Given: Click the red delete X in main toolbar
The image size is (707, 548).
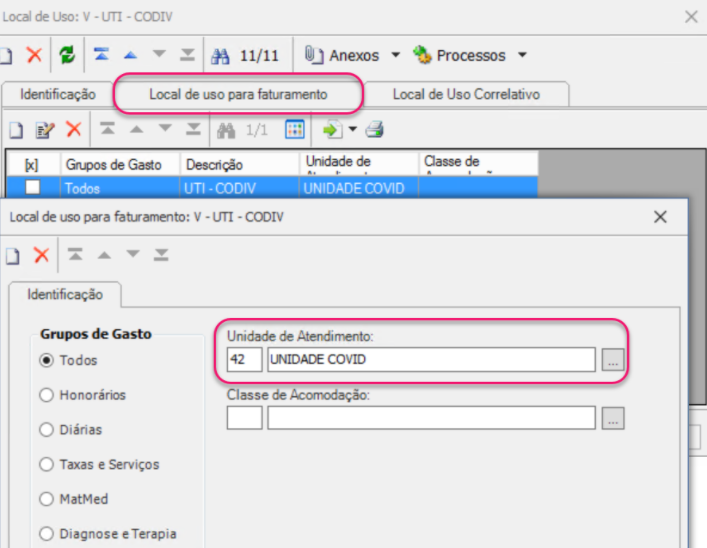Looking at the screenshot, I should (x=34, y=55).
